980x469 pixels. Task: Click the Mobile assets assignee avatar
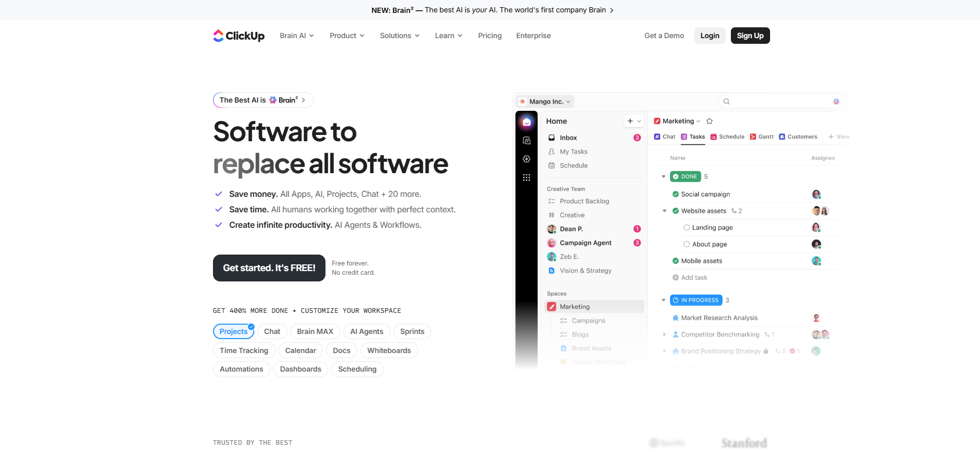pos(816,261)
